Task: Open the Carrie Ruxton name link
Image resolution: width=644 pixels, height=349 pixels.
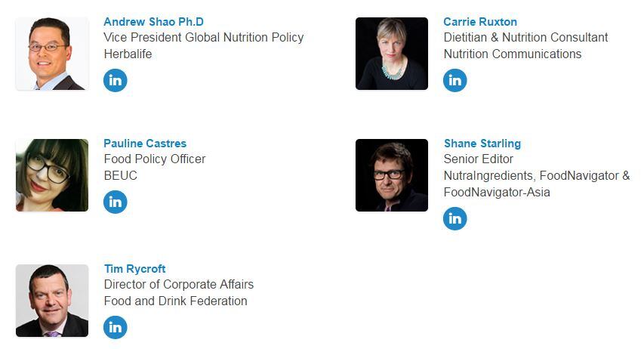Action: click(480, 22)
